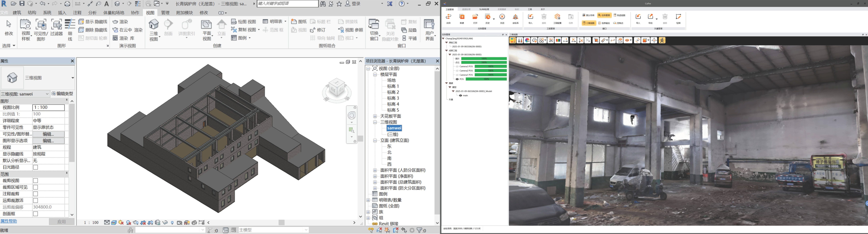Click the 照片 100% progress bar
Screen dimensions: 868x234
pyautogui.click(x=484, y=59)
